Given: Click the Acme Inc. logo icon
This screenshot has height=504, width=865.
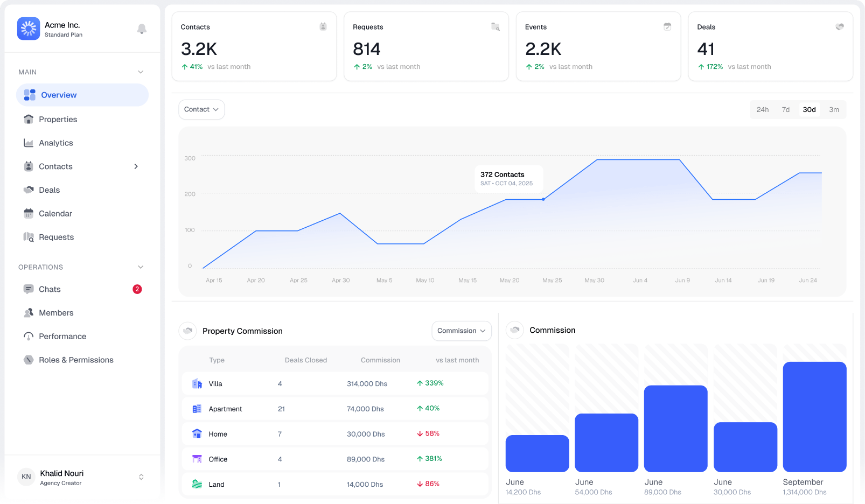Looking at the screenshot, I should (x=29, y=29).
